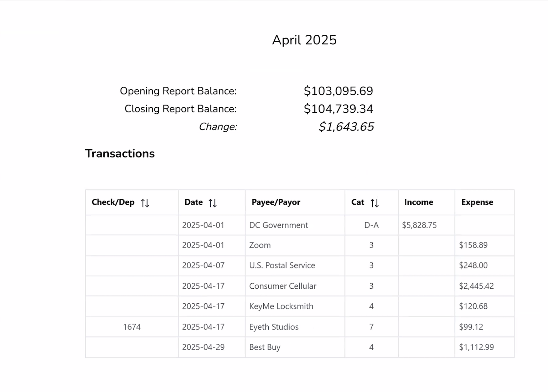Select the D-A category cell
The width and height of the screenshot is (548, 392).
point(371,225)
